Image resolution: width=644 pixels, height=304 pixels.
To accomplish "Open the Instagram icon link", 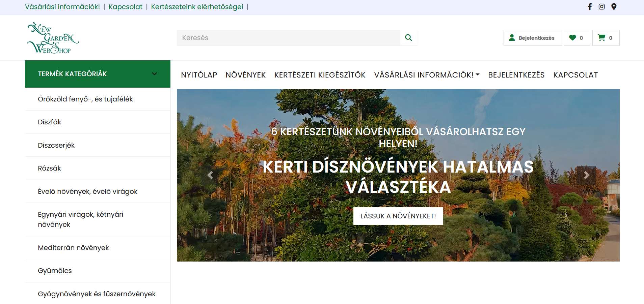I will [x=601, y=7].
